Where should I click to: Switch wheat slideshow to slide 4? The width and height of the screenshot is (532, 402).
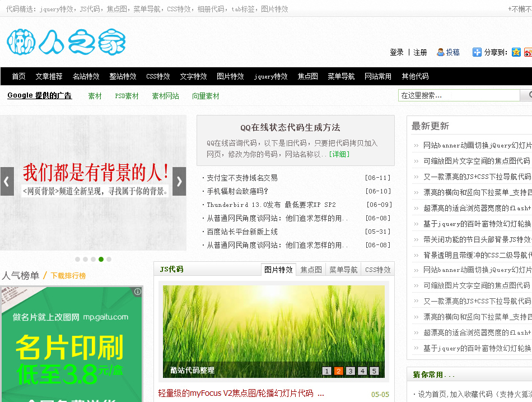coord(362,371)
